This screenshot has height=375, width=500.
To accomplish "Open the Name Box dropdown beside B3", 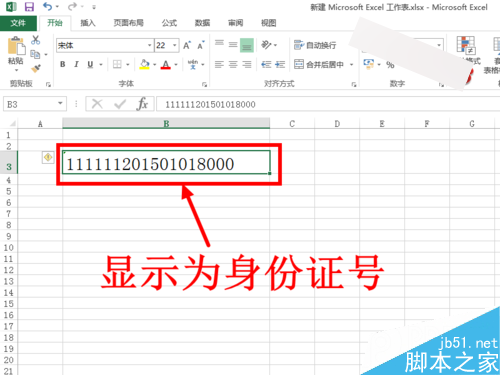I will pyautogui.click(x=60, y=103).
